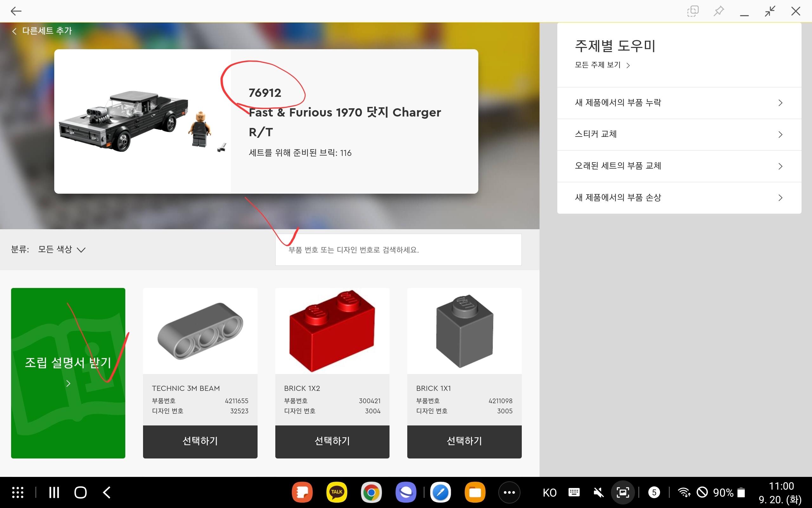Open KakaoTalk from the taskbar
Viewport: 812px width, 508px height.
[337, 492]
